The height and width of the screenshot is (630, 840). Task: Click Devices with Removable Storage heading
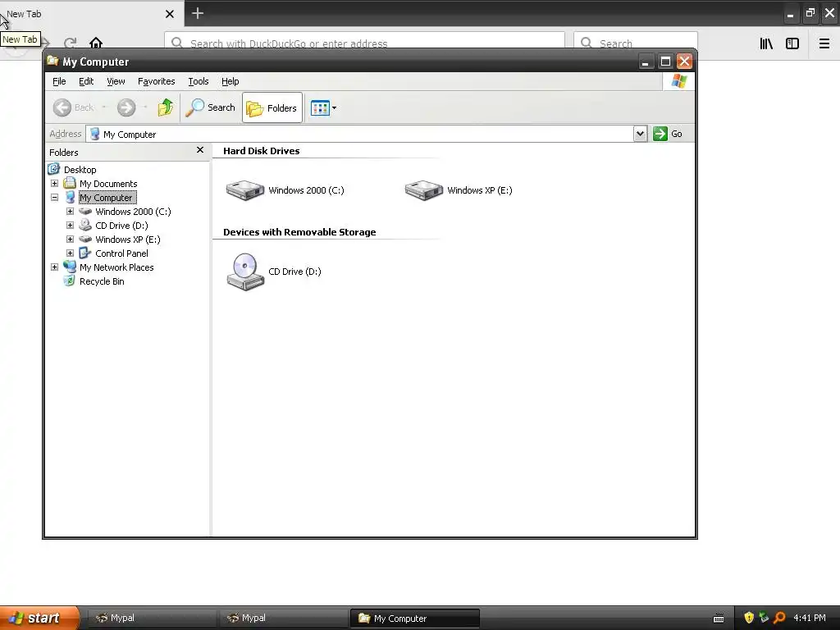pyautogui.click(x=299, y=232)
